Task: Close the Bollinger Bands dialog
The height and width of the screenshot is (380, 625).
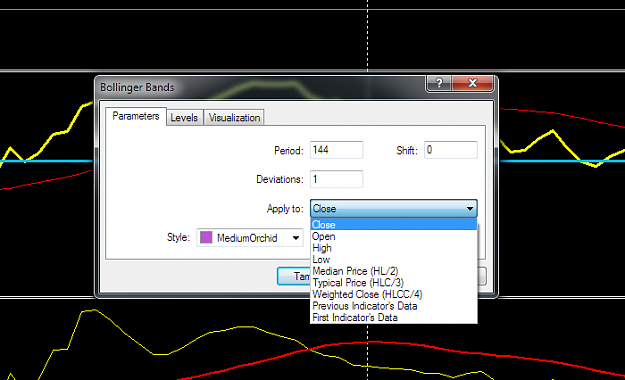Action: click(473, 83)
